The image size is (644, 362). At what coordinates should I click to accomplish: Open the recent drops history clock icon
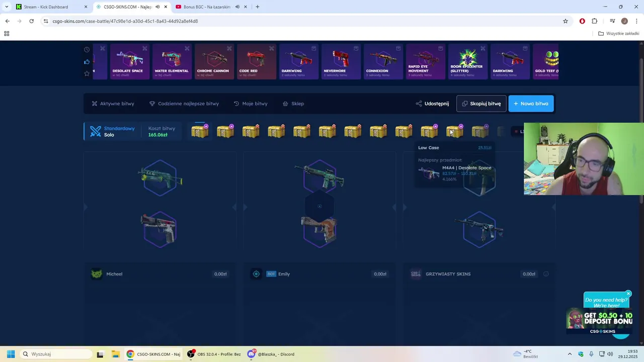[x=87, y=50]
